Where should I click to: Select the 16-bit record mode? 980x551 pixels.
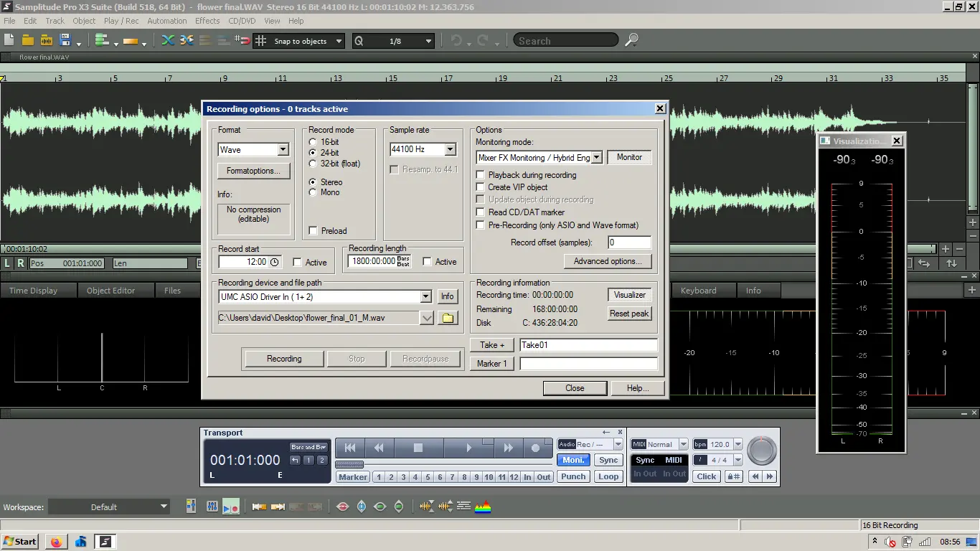coord(313,143)
